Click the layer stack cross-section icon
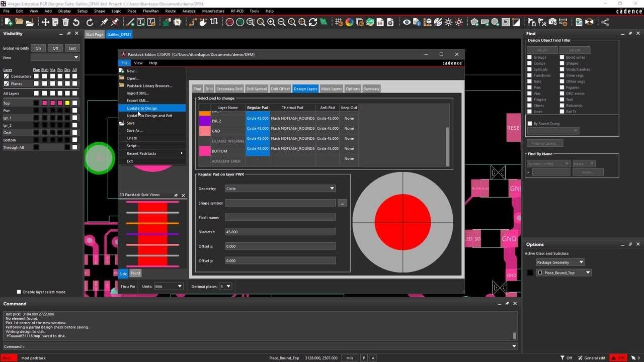The width and height of the screenshot is (644, 362). (370, 22)
